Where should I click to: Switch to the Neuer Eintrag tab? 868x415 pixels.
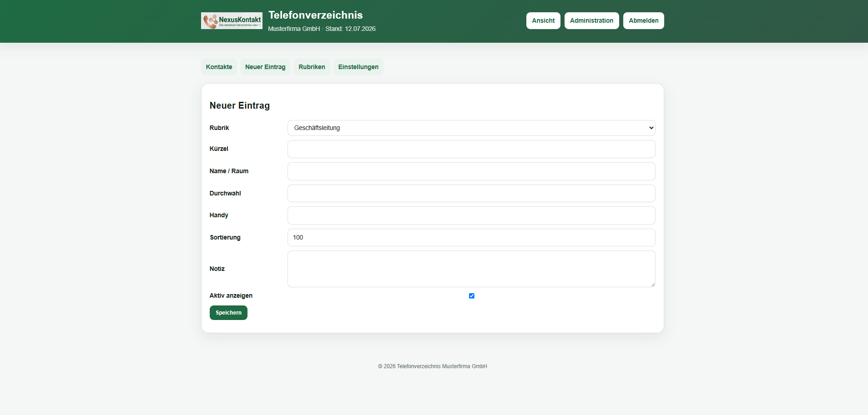click(265, 67)
